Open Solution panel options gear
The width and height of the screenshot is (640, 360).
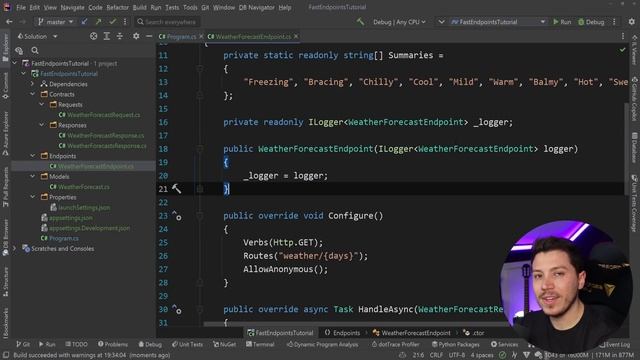[136, 36]
